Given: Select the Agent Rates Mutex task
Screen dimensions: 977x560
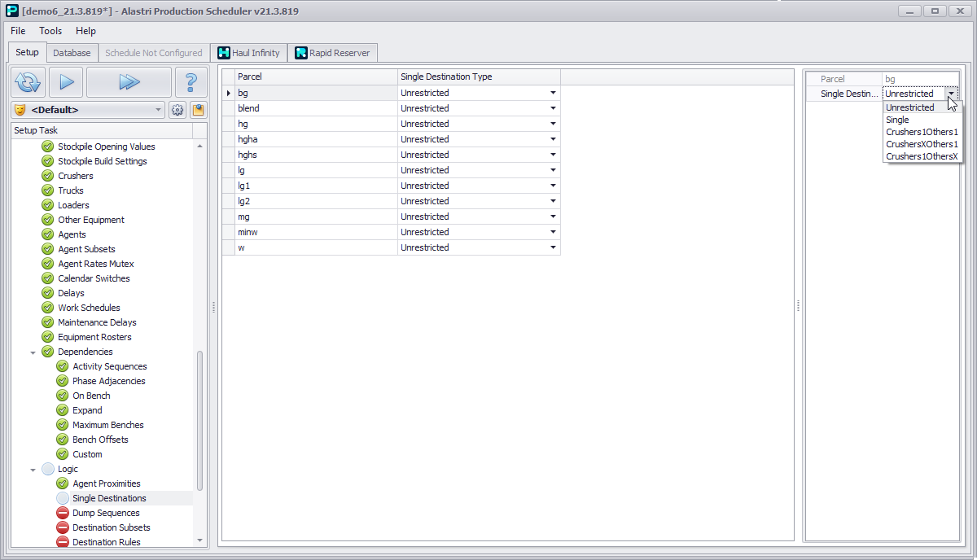Looking at the screenshot, I should (x=96, y=264).
